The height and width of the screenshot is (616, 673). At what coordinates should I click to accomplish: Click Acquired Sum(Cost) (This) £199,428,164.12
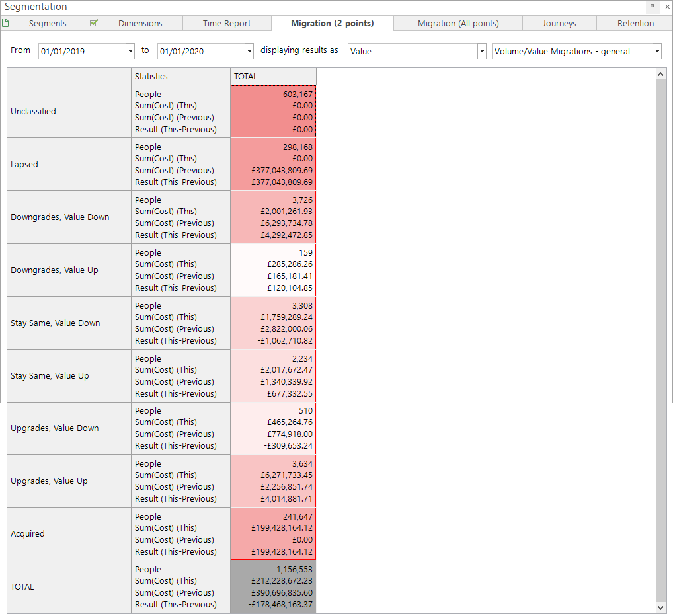(282, 528)
